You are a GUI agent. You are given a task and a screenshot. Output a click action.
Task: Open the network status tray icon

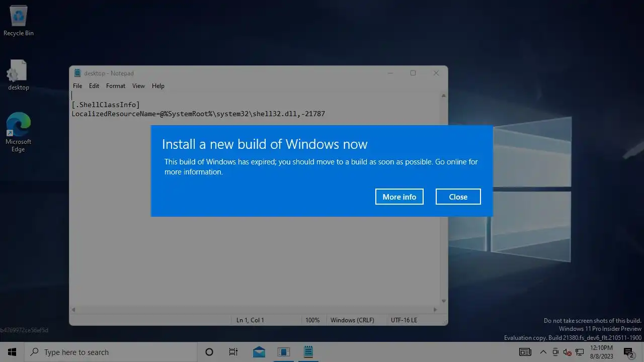[x=580, y=352]
